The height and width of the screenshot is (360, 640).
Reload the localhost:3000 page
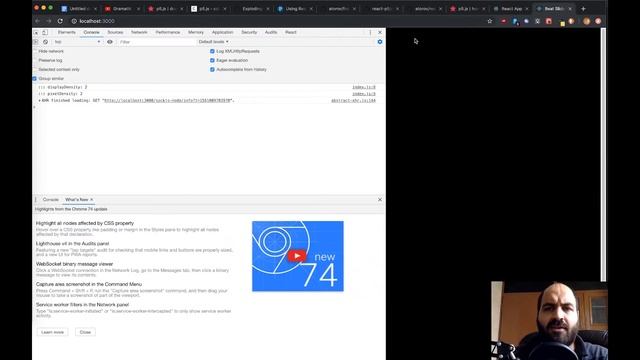click(x=60, y=21)
